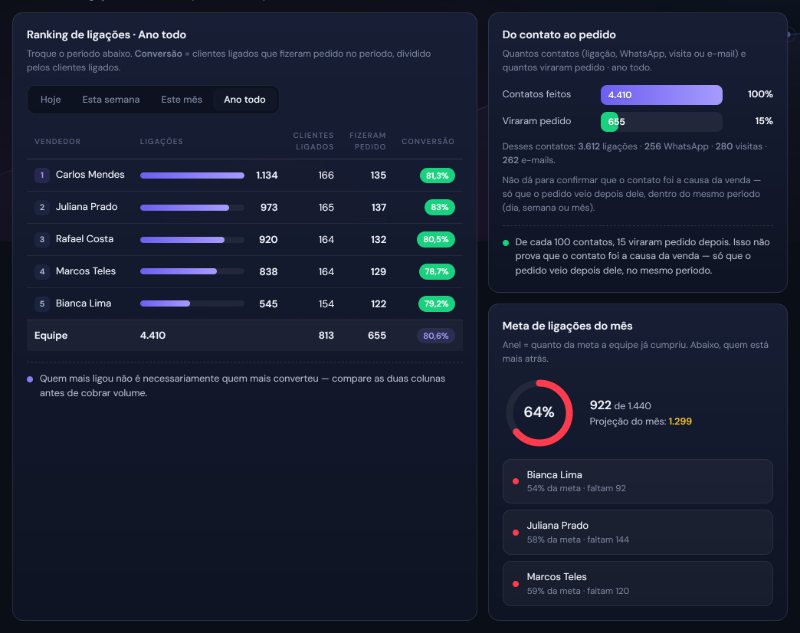The image size is (800, 633).
Task: Click team total 813 clients value
Action: 326,336
